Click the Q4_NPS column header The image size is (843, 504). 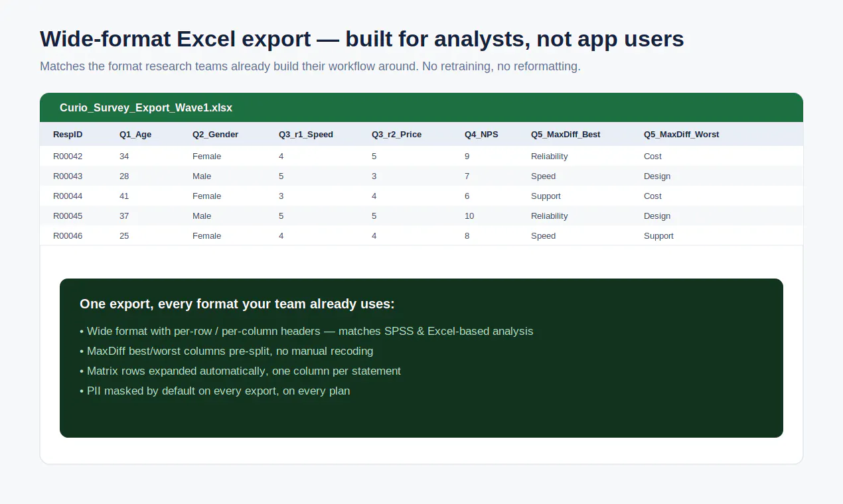coord(481,134)
